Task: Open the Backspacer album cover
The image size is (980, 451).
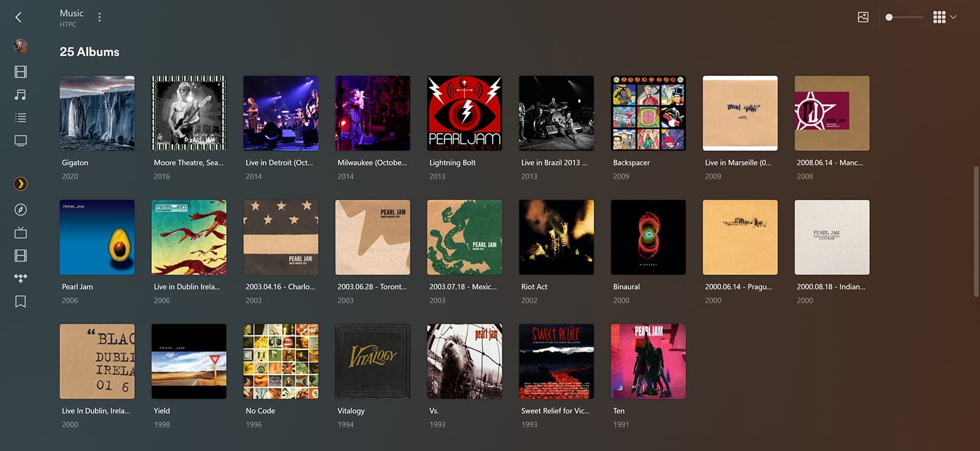Action: coord(648,113)
